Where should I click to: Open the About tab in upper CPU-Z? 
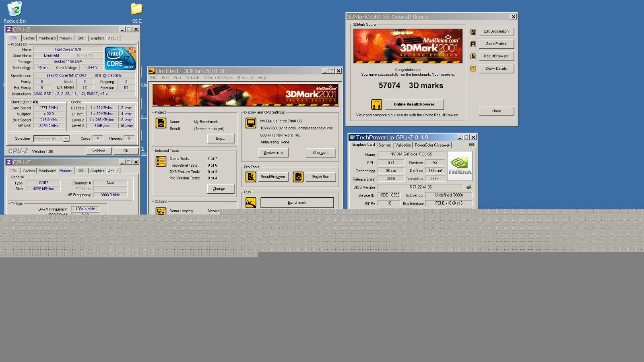click(x=113, y=38)
